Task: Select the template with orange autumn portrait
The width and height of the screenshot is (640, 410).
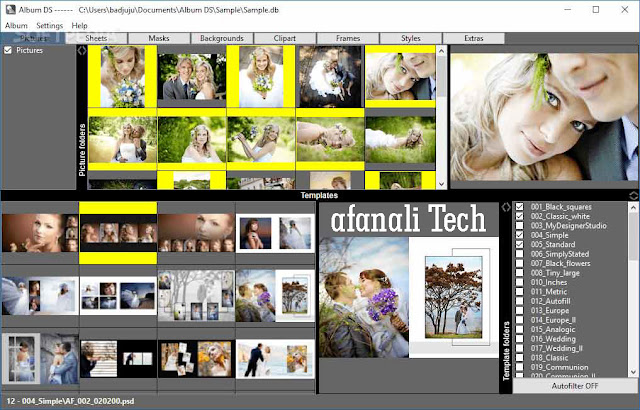Action: point(196,359)
